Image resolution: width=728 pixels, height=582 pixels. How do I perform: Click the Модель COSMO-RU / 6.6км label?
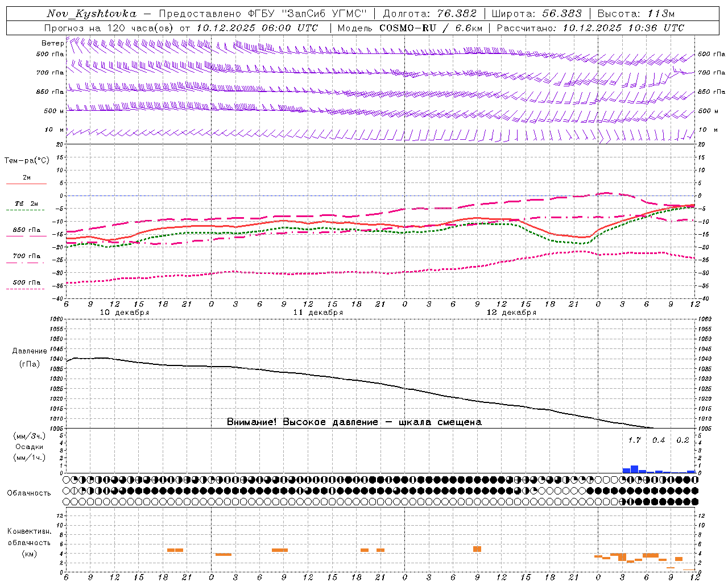point(410,28)
